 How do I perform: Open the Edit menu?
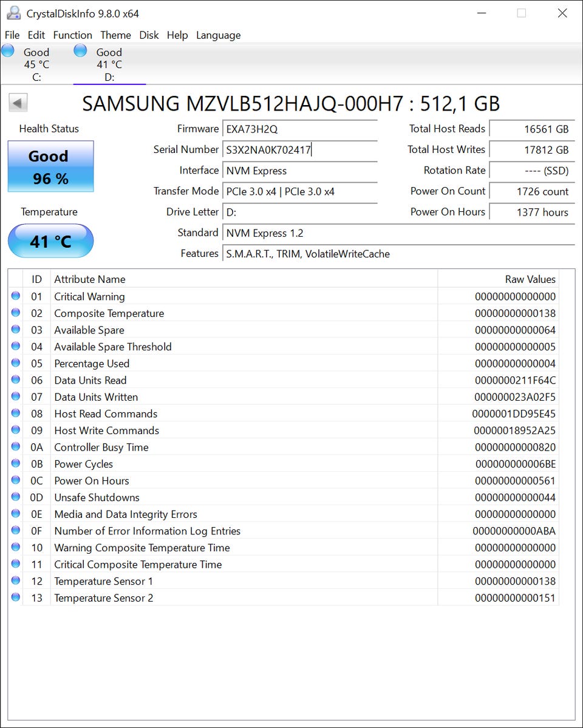[36, 35]
